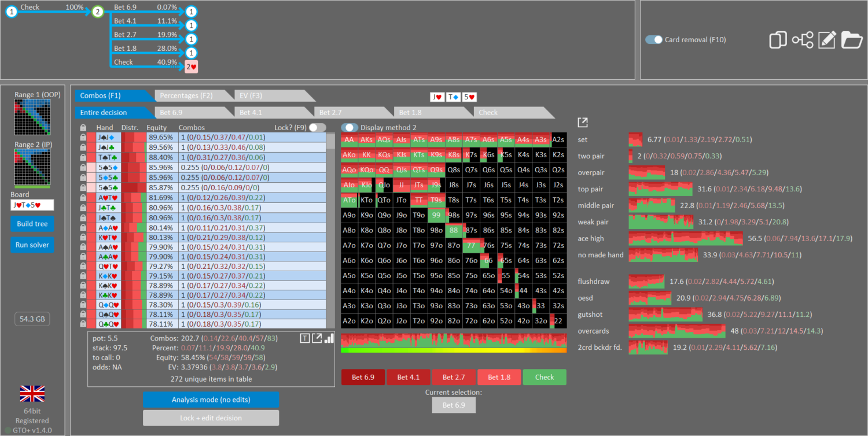Screen dimensions: 868x436
Task: Click the copy/duplicate windows icon
Action: click(778, 40)
